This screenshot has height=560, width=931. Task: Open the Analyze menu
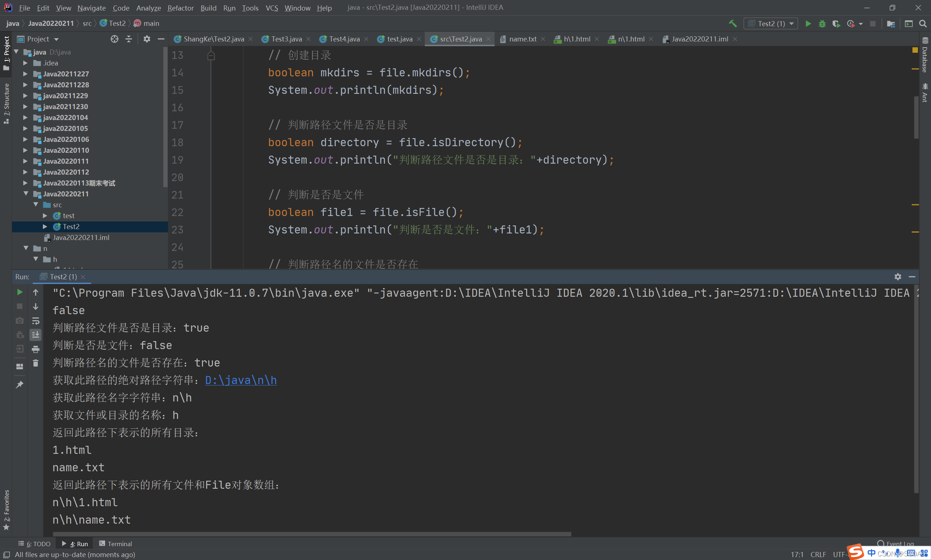148,8
